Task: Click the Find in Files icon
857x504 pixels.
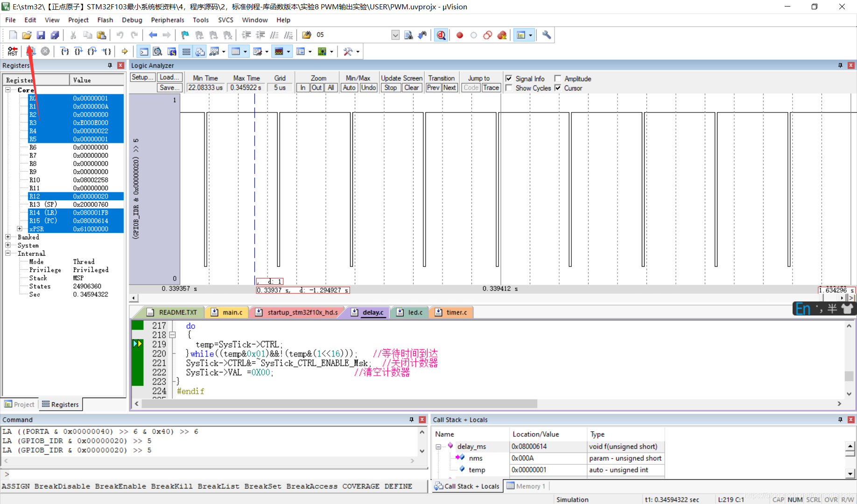Action: [306, 35]
